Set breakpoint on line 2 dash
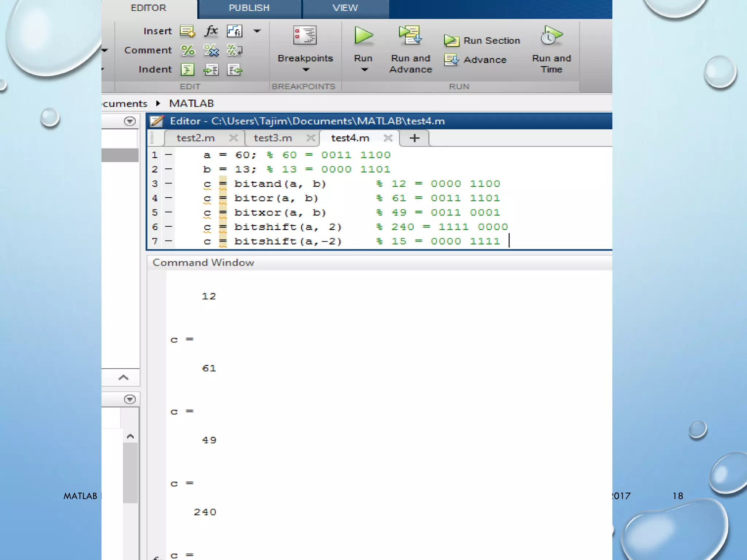747x560 pixels. click(x=168, y=169)
